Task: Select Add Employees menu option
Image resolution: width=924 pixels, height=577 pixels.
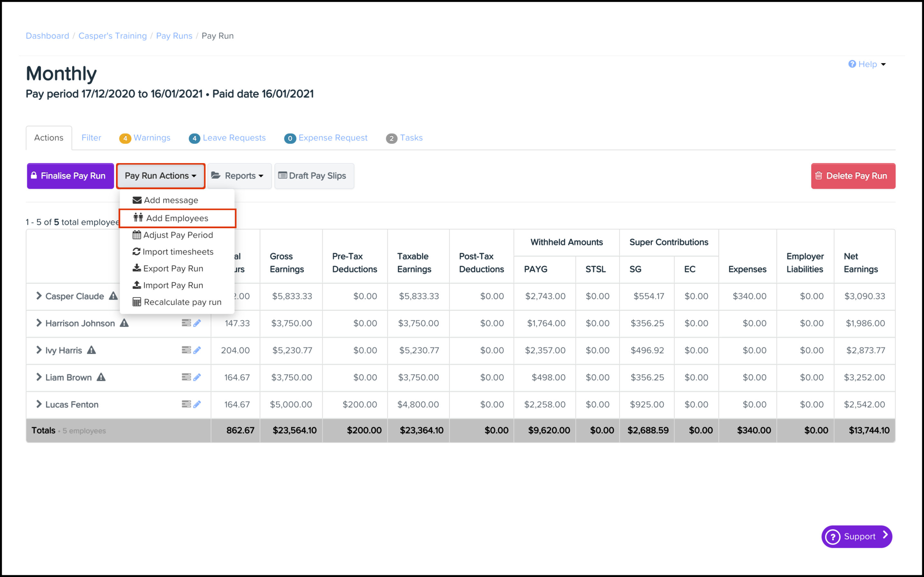Action: 177,218
